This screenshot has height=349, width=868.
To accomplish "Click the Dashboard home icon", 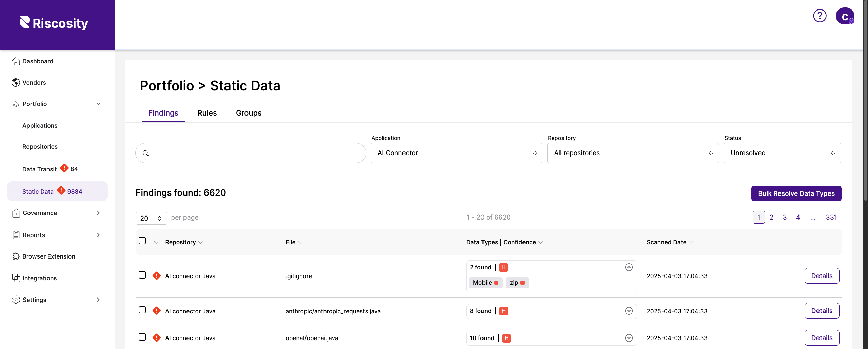I will coord(16,61).
